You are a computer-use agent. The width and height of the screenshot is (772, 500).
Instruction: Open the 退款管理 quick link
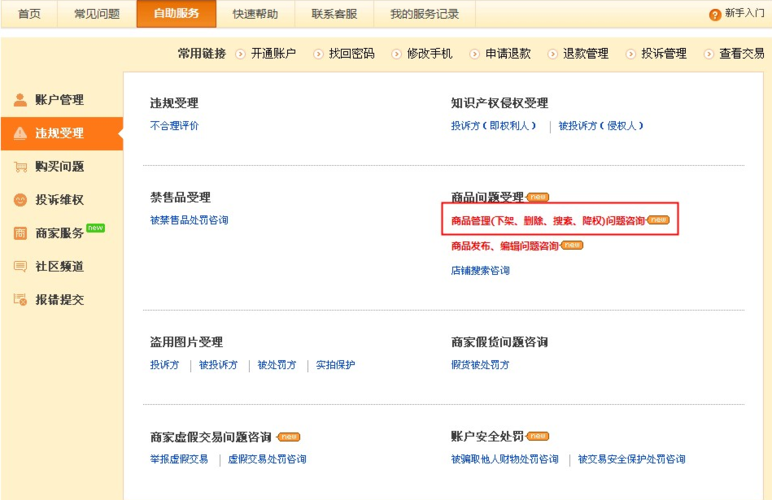tap(586, 54)
